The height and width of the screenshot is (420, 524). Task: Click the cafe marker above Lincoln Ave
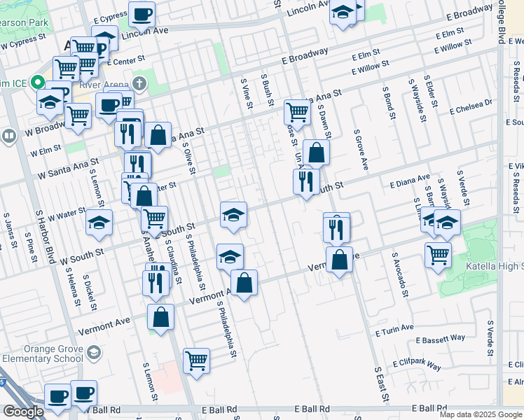pos(142,17)
